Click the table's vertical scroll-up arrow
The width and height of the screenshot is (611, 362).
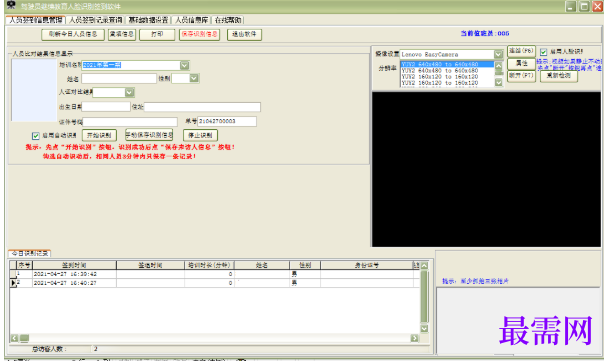pos(424,265)
